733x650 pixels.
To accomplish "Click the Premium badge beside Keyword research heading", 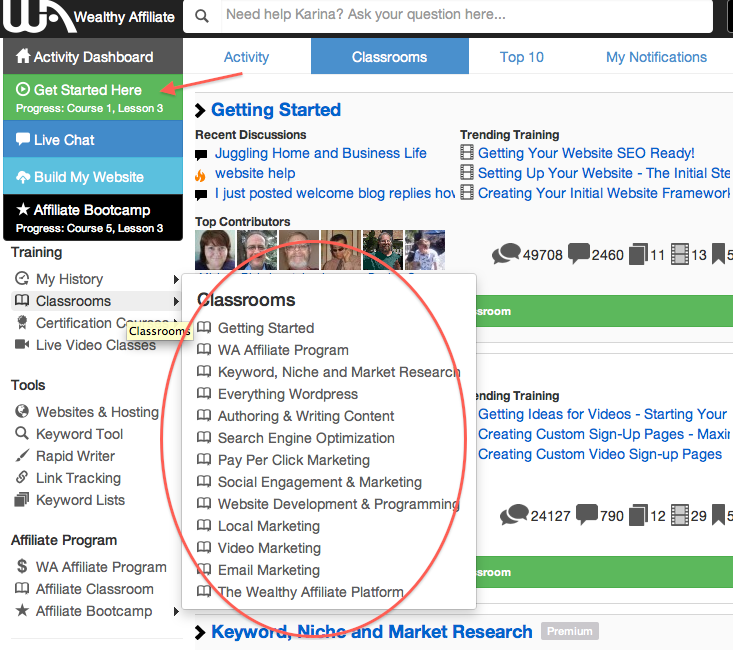I will coord(569,631).
